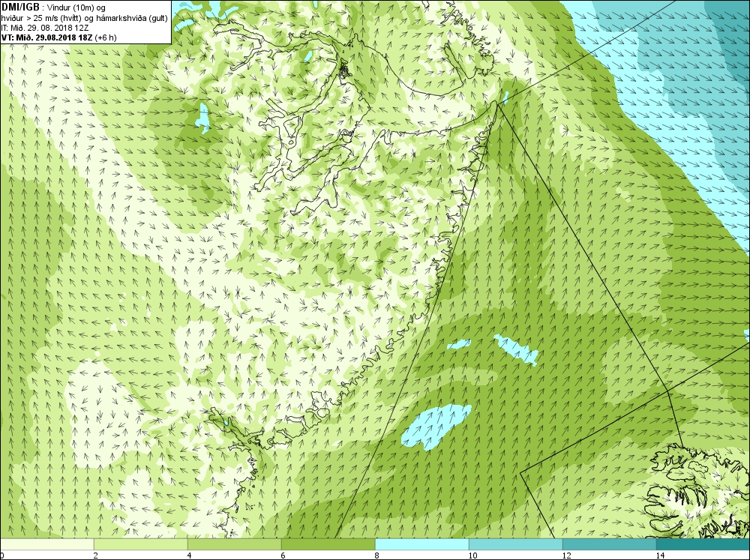Click the valid time line 'VT: Mið. 29.08.2018 18Z'

(x=48, y=37)
